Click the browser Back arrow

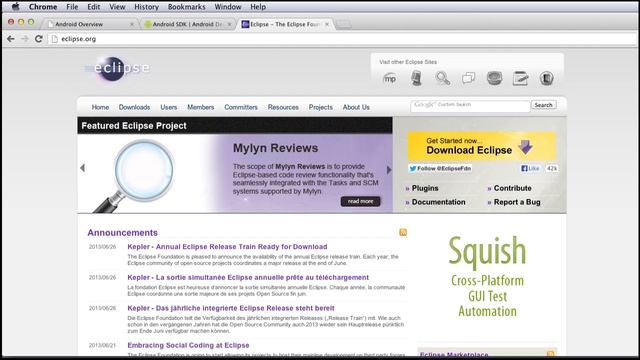click(x=11, y=39)
